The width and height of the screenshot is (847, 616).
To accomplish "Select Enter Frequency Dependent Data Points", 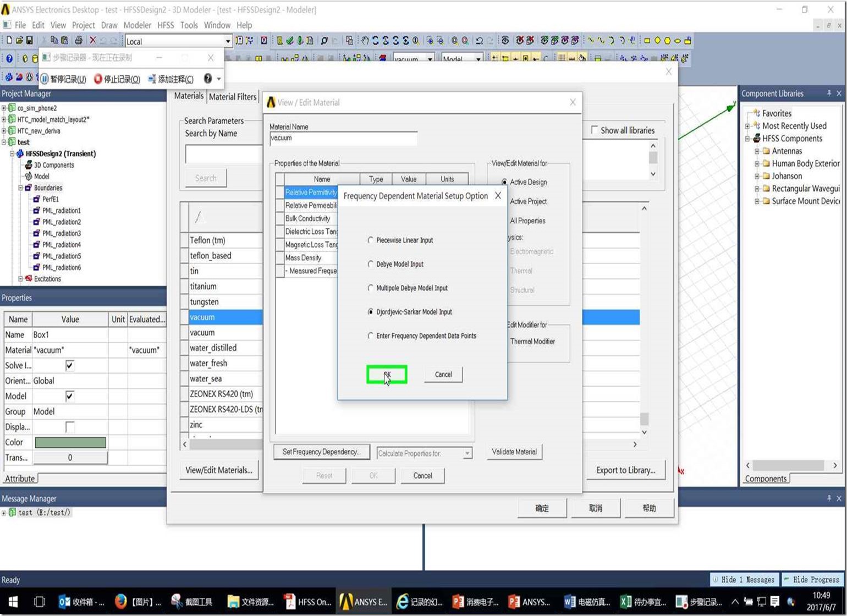I will (371, 335).
